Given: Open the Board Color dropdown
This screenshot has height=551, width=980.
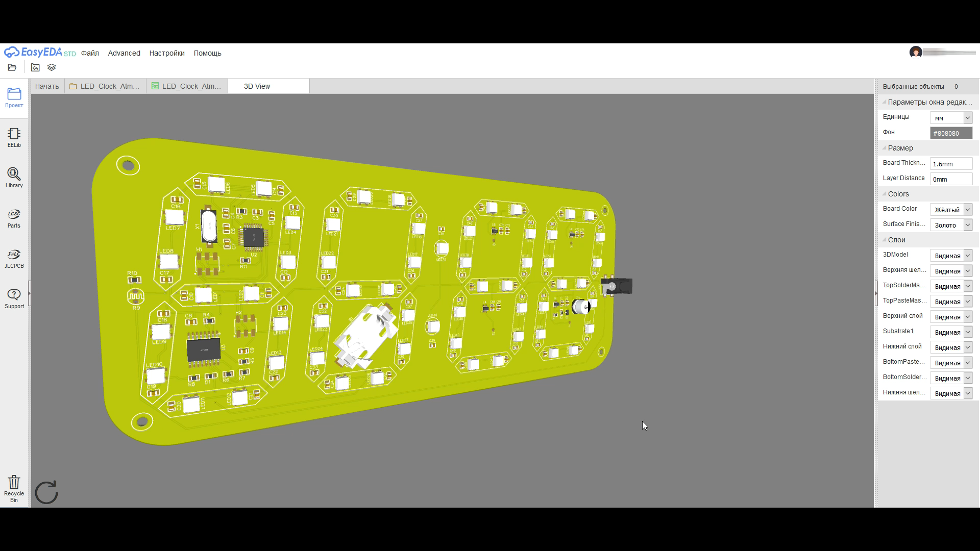Looking at the screenshot, I should click(x=951, y=210).
